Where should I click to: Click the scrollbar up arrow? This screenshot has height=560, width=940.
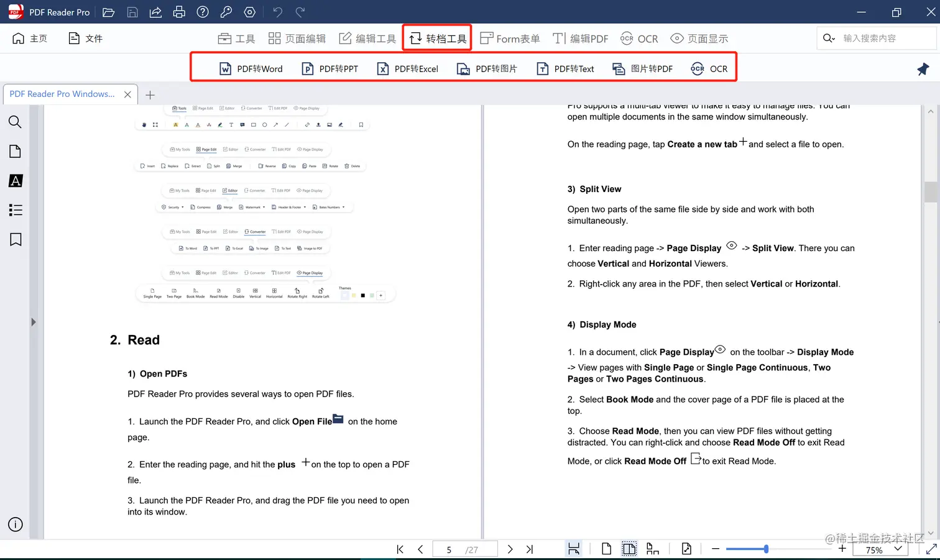click(x=931, y=112)
